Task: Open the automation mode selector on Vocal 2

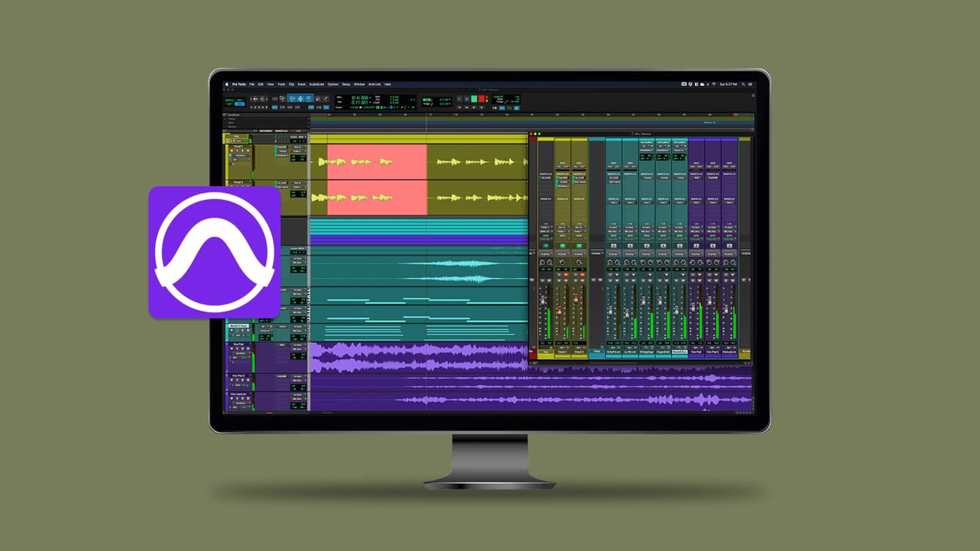Action: (x=578, y=235)
